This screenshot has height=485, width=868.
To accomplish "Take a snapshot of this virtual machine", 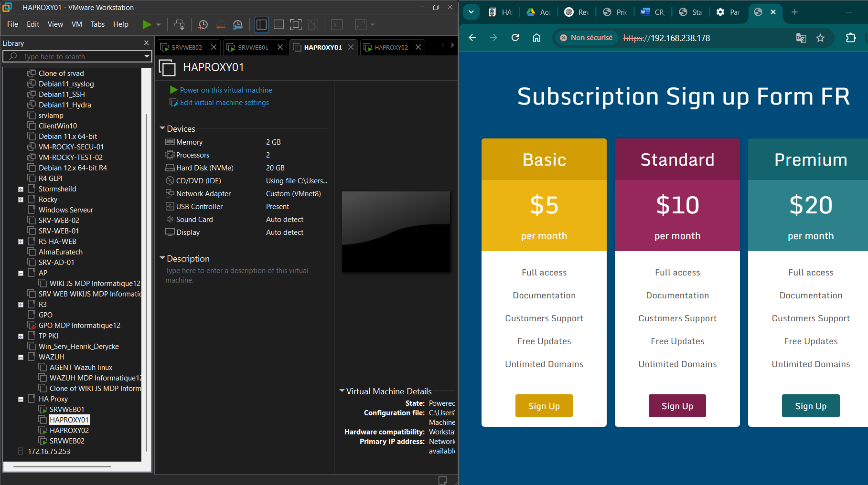I will tap(203, 24).
